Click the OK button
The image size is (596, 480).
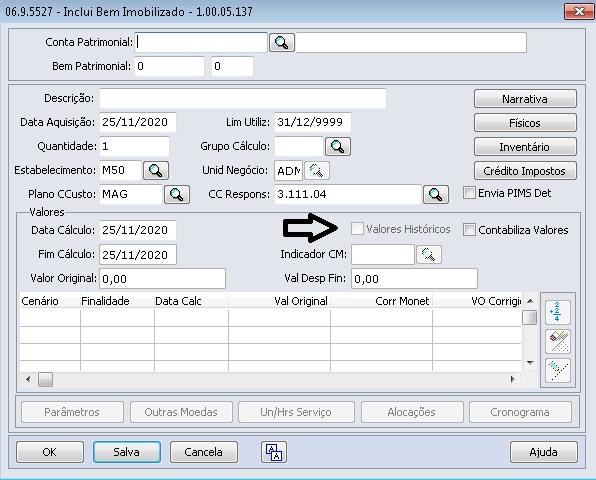tap(50, 452)
